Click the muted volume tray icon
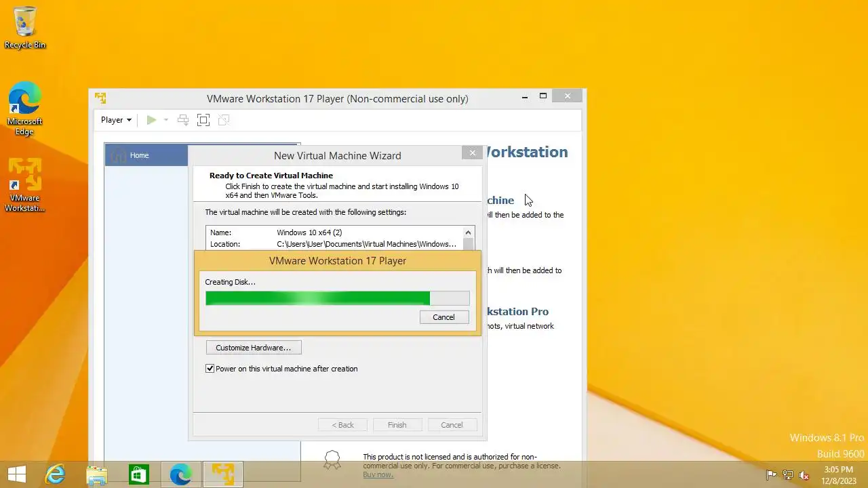This screenshot has width=868, height=488. pos(804,475)
